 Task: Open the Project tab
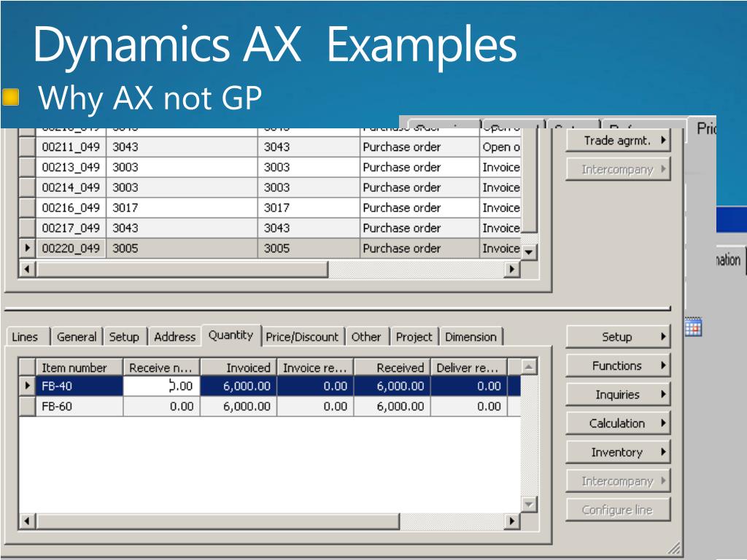pos(414,337)
